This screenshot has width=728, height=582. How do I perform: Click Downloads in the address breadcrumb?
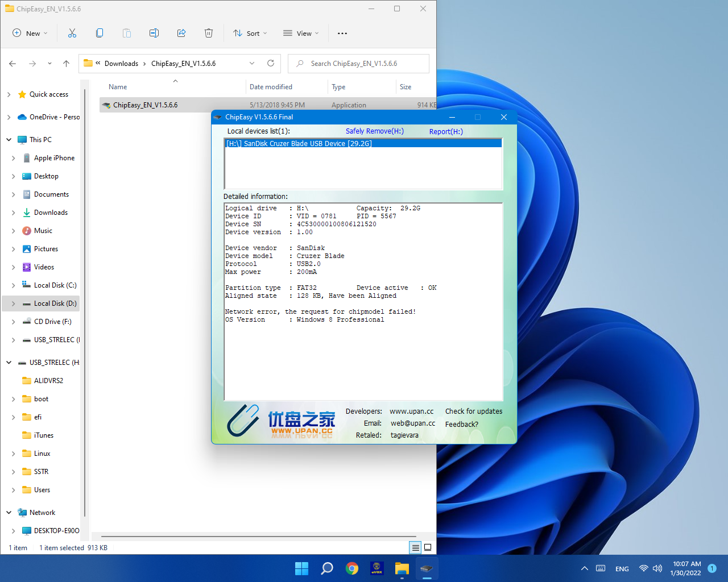(121, 64)
